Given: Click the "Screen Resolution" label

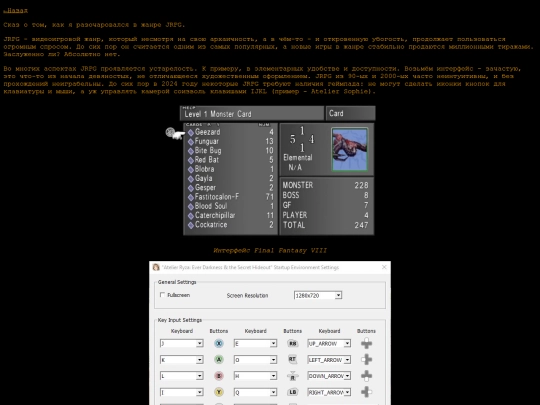Looking at the screenshot, I should pyautogui.click(x=247, y=295).
